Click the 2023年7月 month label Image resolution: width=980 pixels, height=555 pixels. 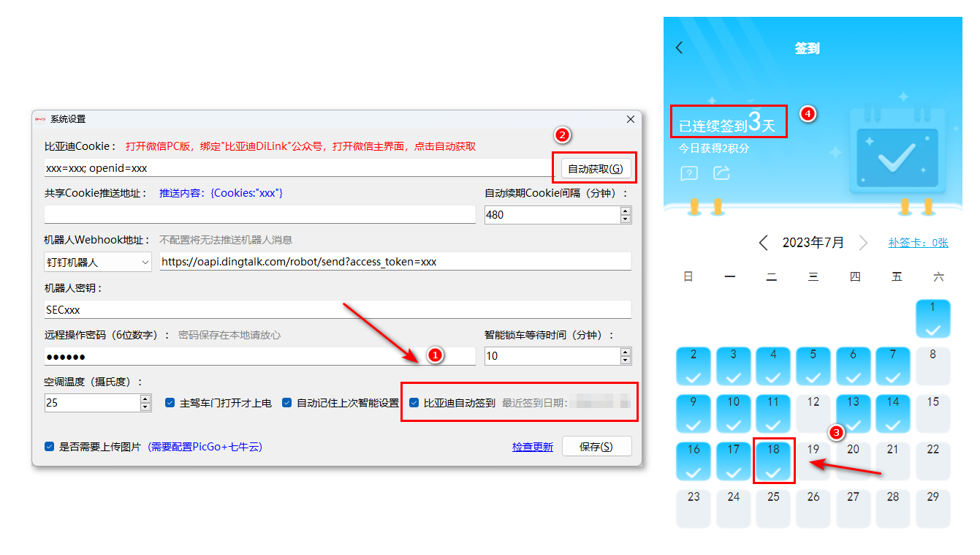(x=813, y=242)
